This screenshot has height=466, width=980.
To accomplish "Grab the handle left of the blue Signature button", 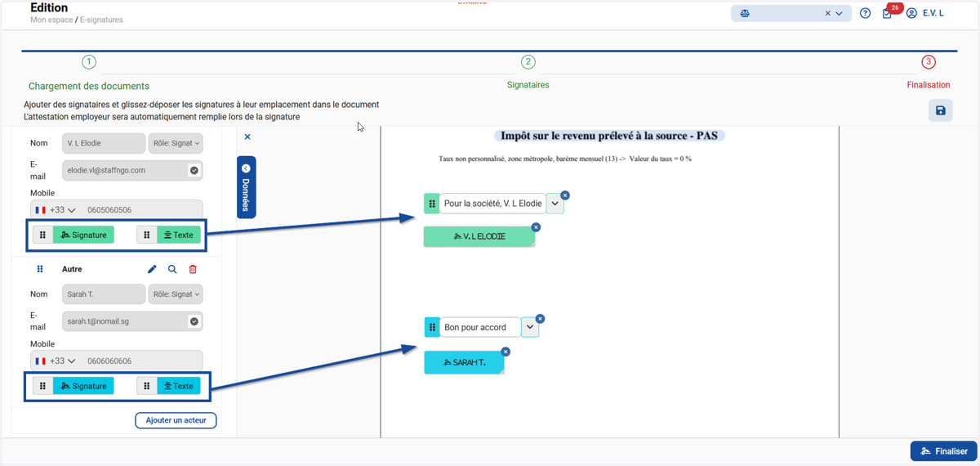I will click(x=43, y=386).
